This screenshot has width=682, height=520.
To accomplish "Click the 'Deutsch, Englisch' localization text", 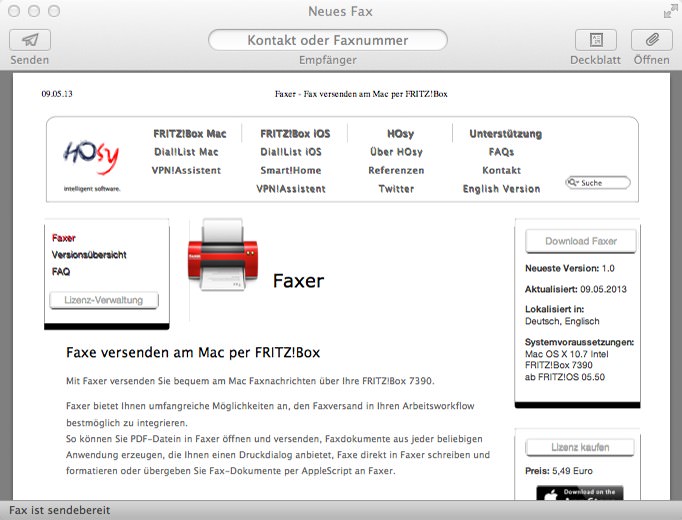I will (562, 321).
